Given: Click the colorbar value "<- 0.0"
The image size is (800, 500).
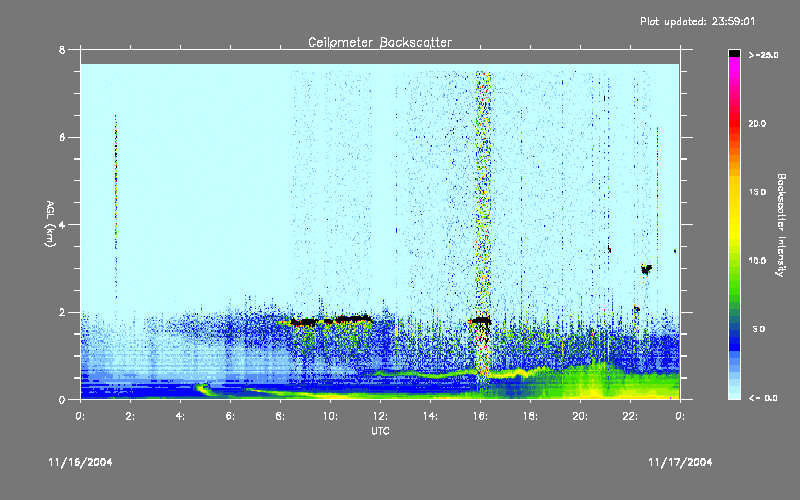Looking at the screenshot, I should point(763,398).
